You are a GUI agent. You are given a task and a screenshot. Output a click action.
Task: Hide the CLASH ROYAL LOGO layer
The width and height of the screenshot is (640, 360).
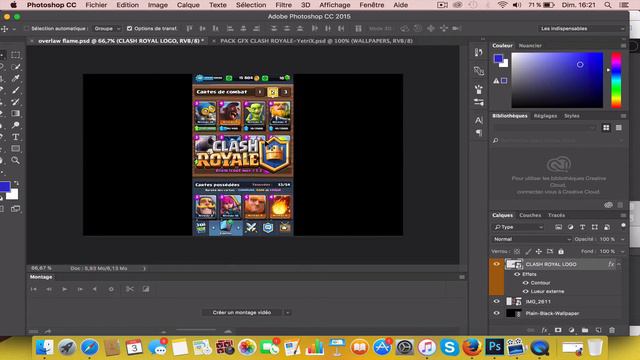[496, 264]
